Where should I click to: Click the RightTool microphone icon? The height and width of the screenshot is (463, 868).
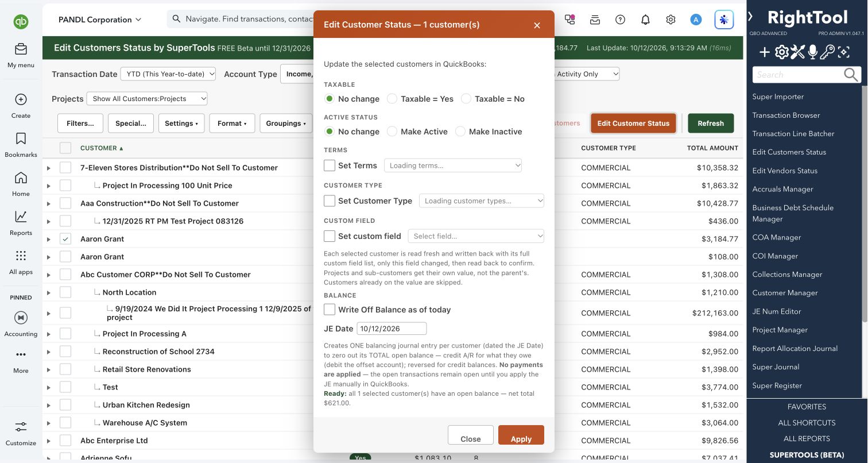pyautogui.click(x=812, y=53)
